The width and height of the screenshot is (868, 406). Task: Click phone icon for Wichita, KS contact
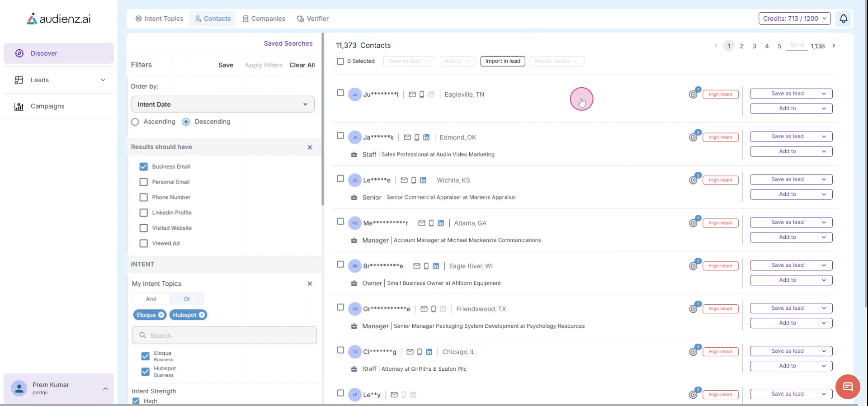tap(414, 180)
